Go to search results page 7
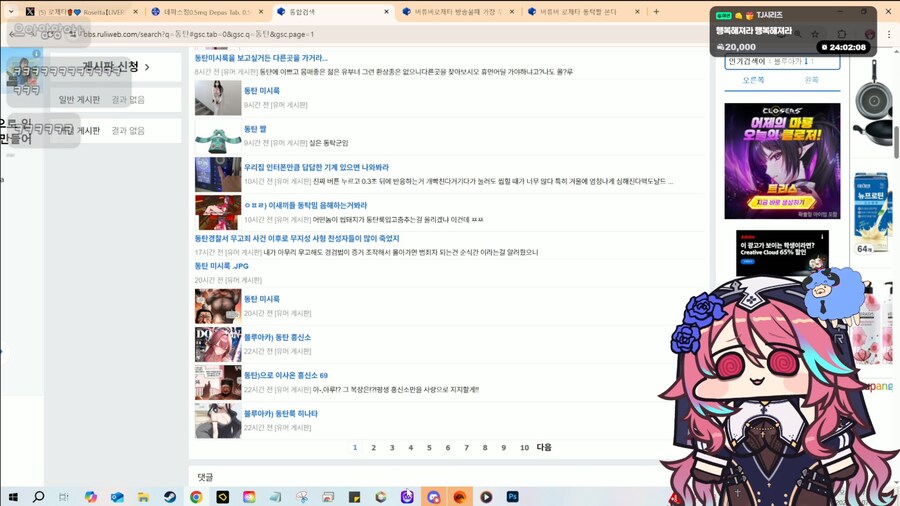 coord(466,447)
